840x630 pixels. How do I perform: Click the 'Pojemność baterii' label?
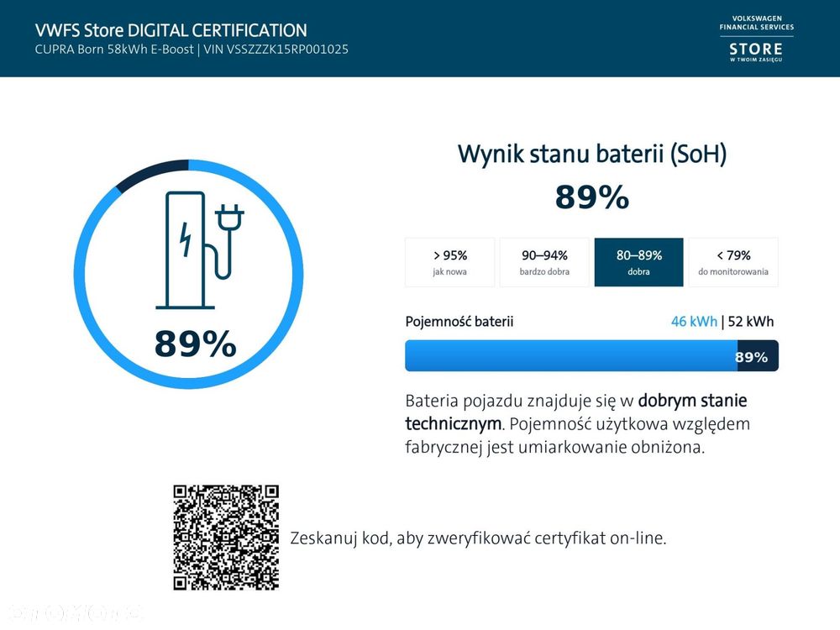coord(459,322)
